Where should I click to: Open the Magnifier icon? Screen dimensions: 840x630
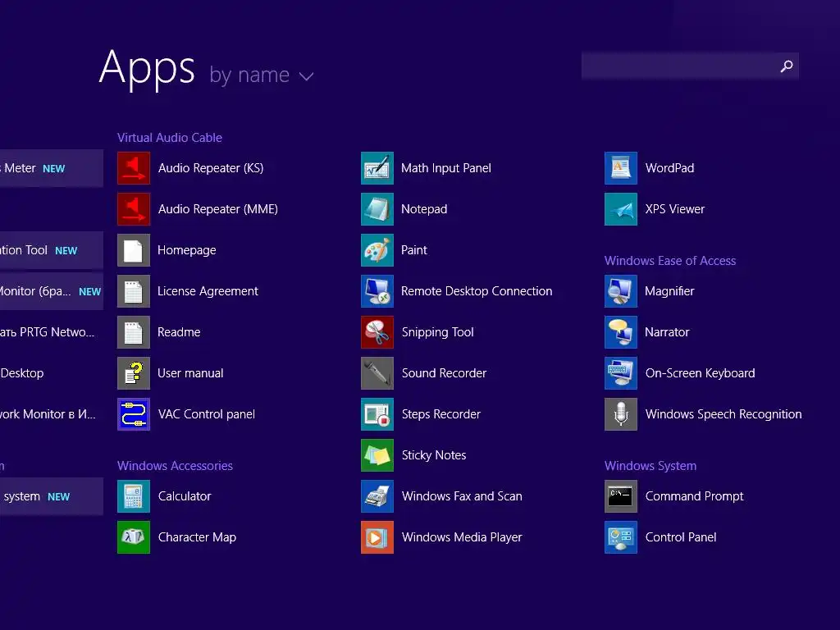621,291
